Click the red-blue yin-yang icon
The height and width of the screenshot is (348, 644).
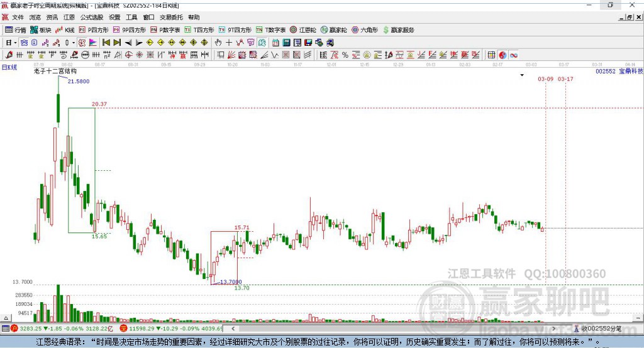[x=502, y=55]
